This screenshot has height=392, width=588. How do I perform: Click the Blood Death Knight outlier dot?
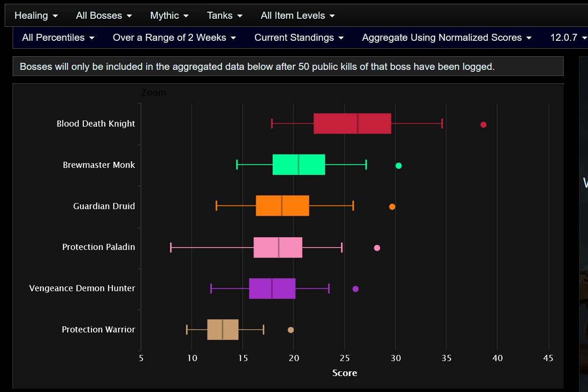484,125
